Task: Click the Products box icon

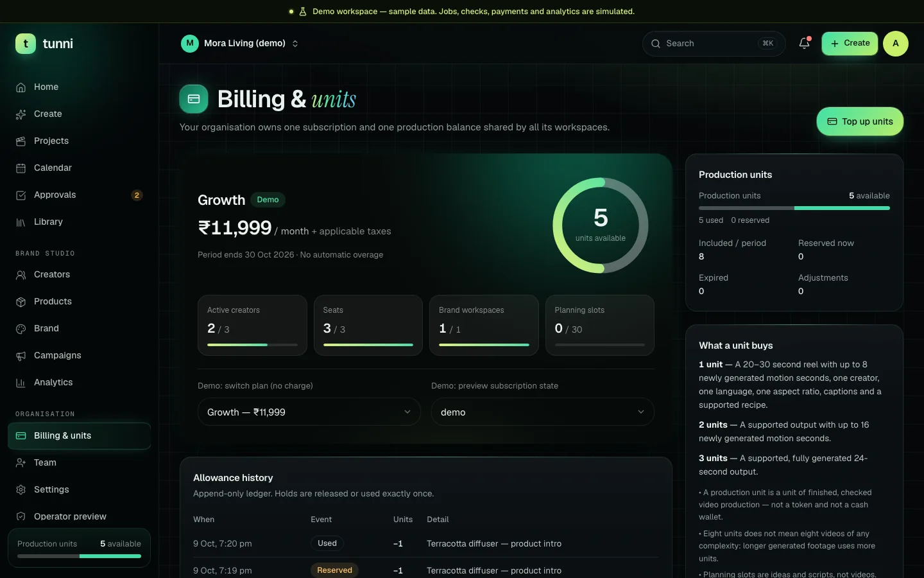Action: [21, 302]
